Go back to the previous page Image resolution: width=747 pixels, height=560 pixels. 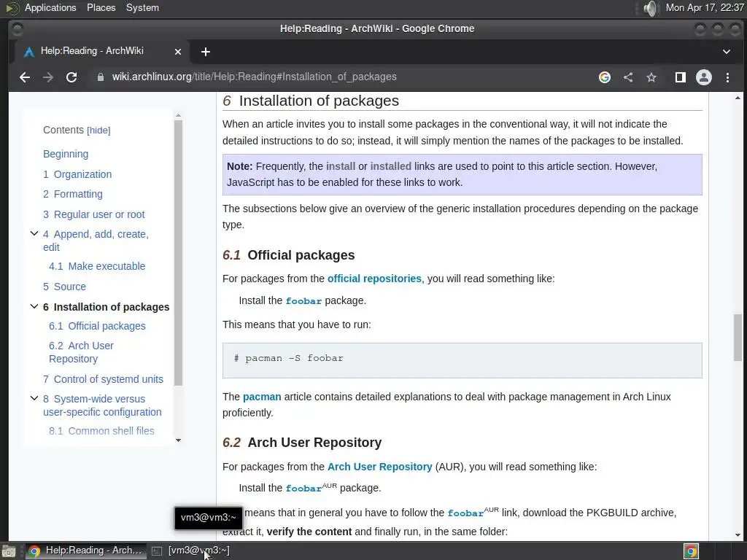(x=24, y=77)
